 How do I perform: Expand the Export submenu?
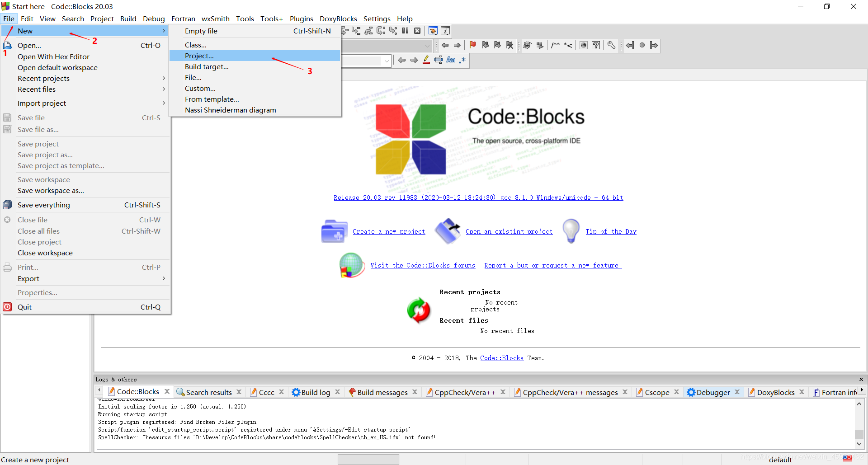[85, 278]
